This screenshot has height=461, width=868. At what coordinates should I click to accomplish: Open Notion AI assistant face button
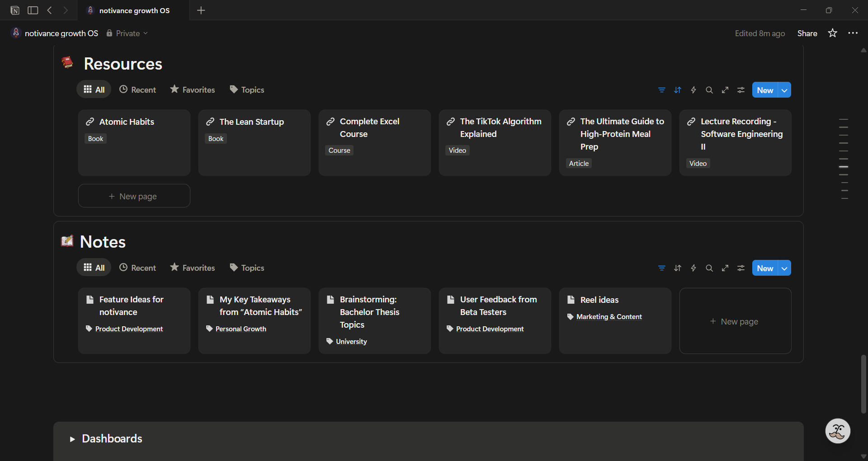click(837, 431)
